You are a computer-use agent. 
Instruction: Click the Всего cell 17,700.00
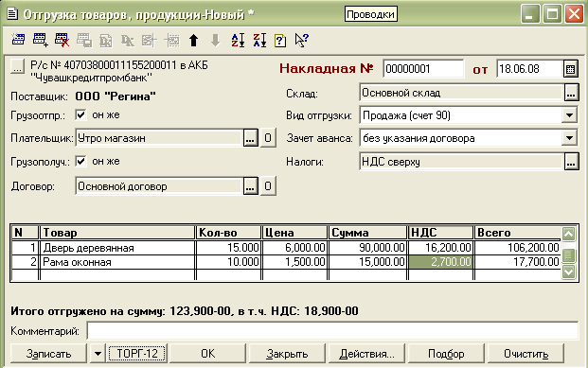coord(518,262)
